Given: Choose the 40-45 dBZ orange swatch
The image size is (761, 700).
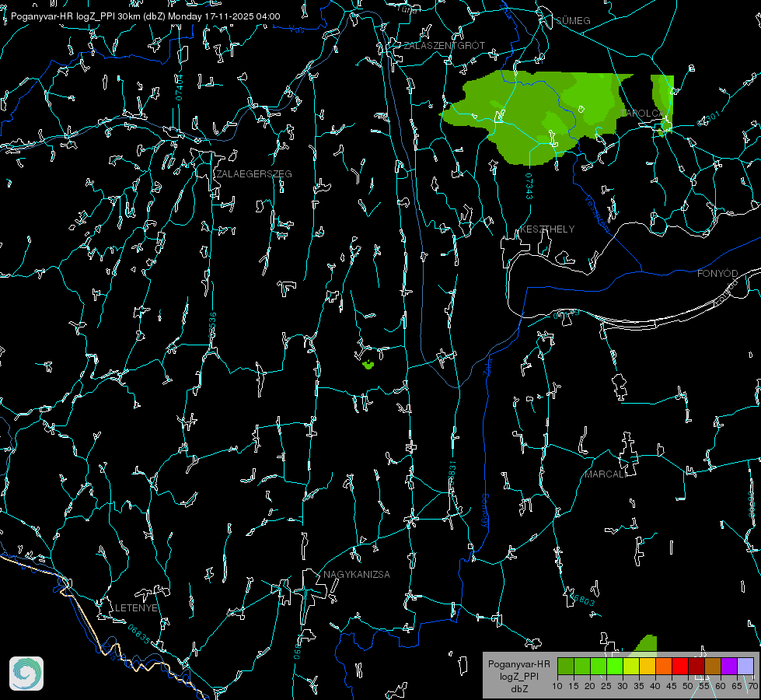Looking at the screenshot, I should (664, 666).
